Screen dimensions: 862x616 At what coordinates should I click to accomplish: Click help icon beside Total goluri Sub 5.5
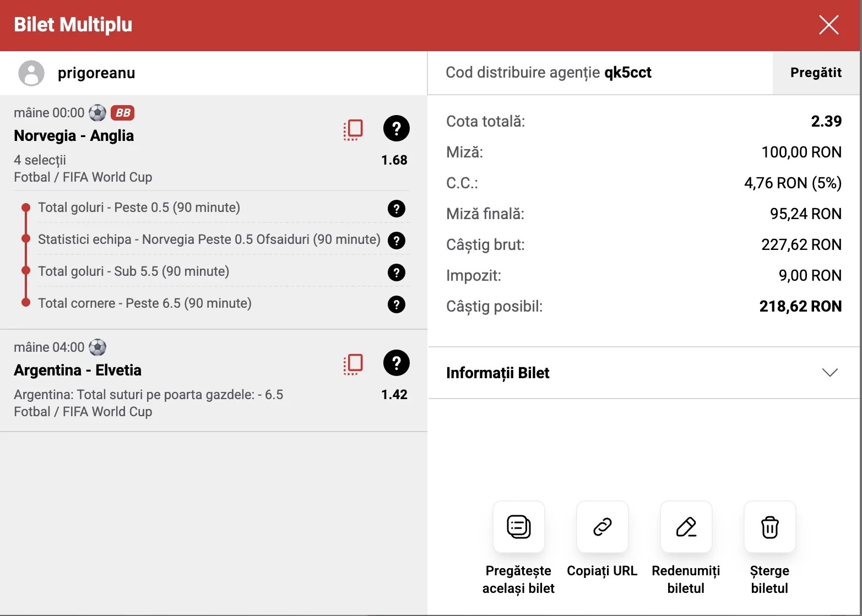coord(397,272)
